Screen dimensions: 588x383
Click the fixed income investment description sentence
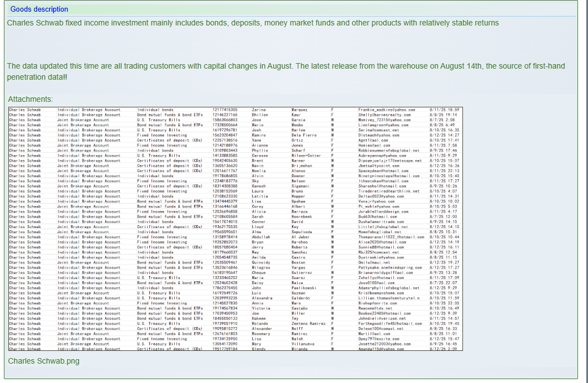[253, 23]
